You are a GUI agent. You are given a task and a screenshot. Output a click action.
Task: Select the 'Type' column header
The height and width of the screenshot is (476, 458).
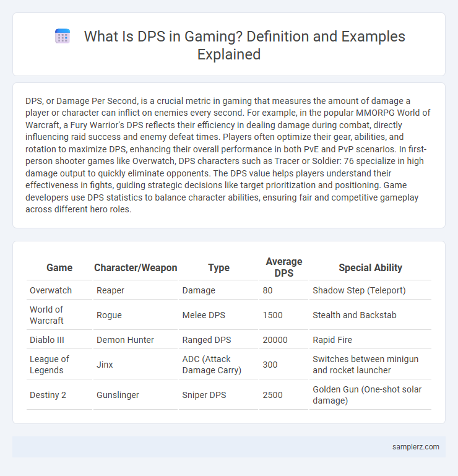click(x=218, y=267)
